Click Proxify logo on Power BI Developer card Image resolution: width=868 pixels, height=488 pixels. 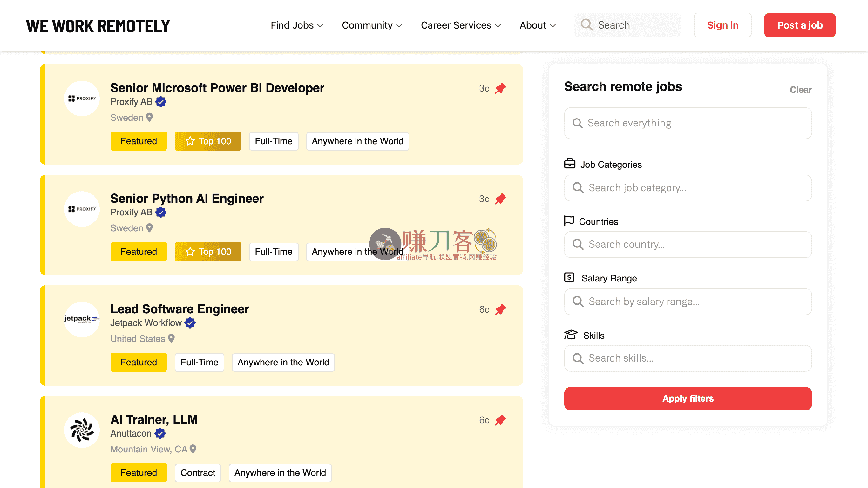pos(82,98)
